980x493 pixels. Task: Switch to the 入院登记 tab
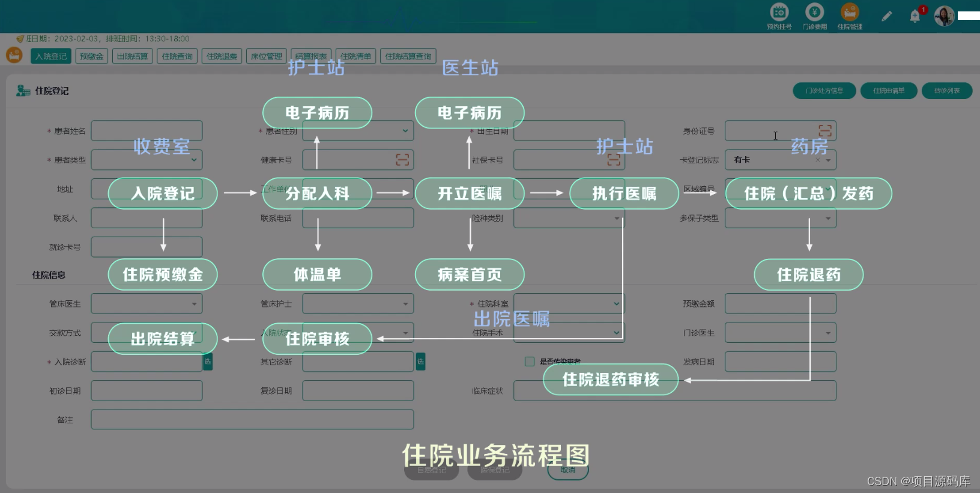pos(51,56)
